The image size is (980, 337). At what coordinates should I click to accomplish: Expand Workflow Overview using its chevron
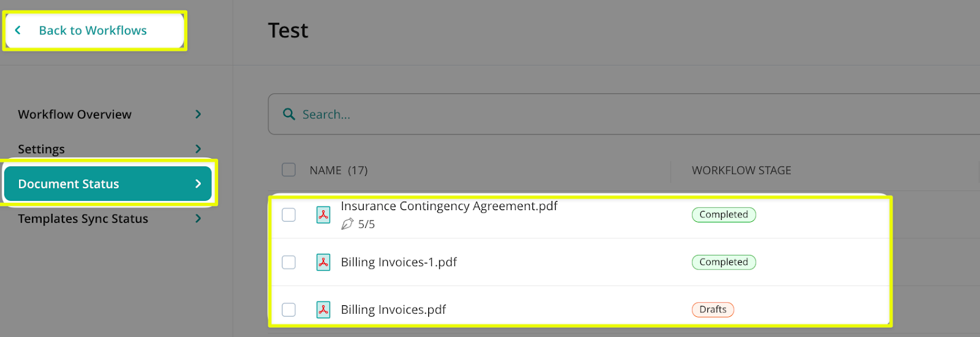[198, 114]
